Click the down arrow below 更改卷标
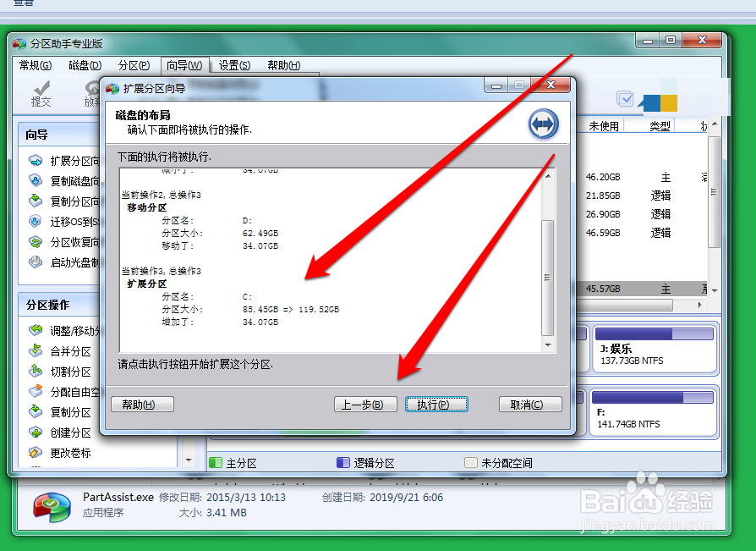 [x=189, y=460]
